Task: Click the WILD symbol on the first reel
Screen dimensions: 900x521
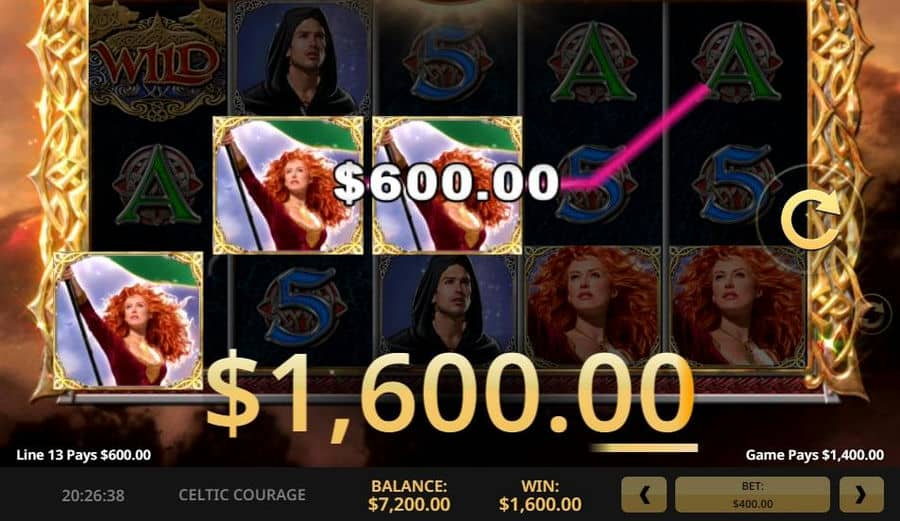Action: click(157, 62)
